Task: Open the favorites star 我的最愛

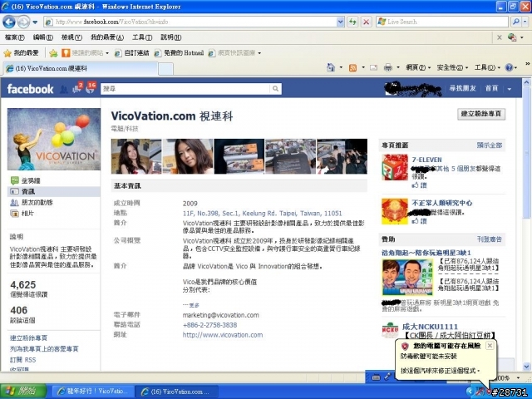Action: [x=21, y=53]
